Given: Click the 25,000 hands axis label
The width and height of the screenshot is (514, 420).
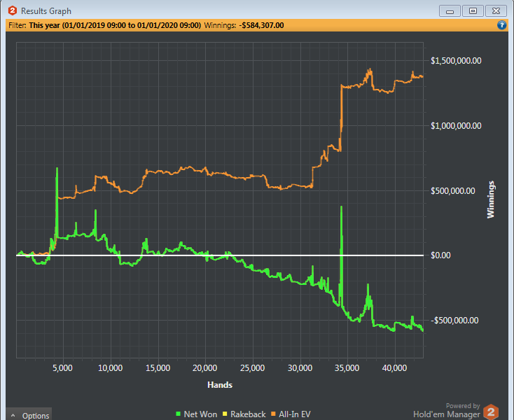Looking at the screenshot, I should (x=252, y=368).
